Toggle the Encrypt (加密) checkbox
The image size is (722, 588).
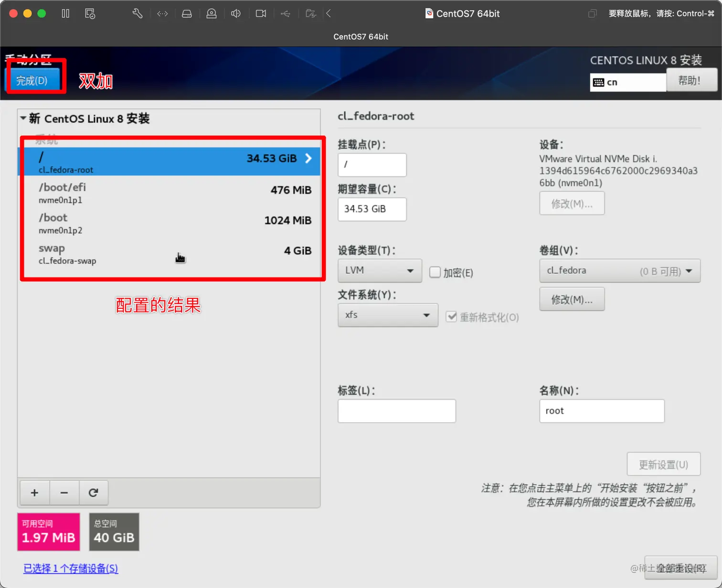click(435, 272)
